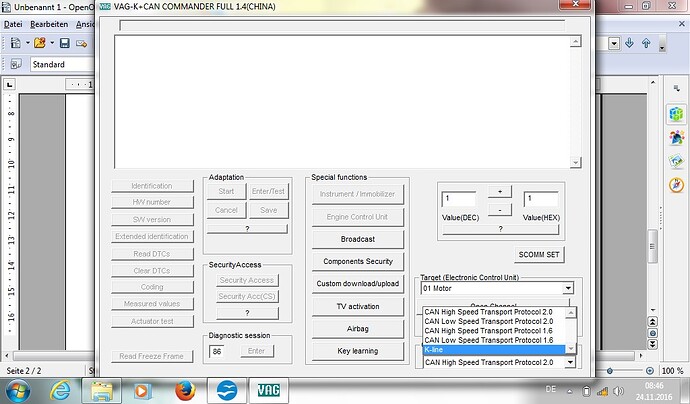Click the minus value decrement button

tap(500, 210)
